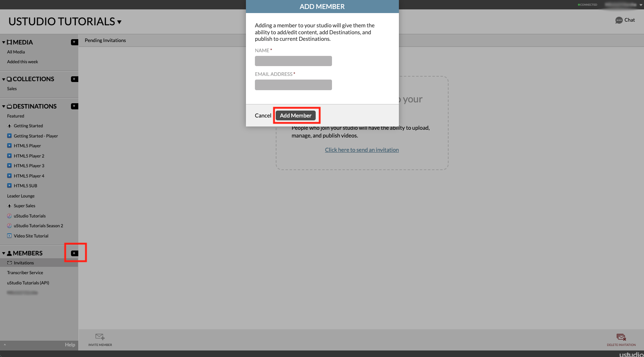Focus the Email Address field
Screen dimensions: 644x357
point(293,85)
